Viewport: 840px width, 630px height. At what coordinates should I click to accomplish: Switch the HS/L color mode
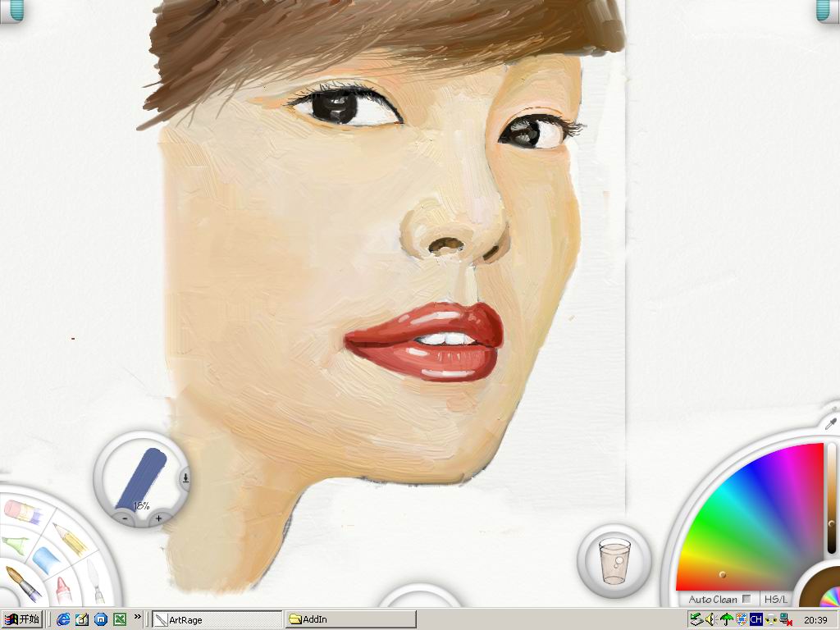[x=776, y=600]
